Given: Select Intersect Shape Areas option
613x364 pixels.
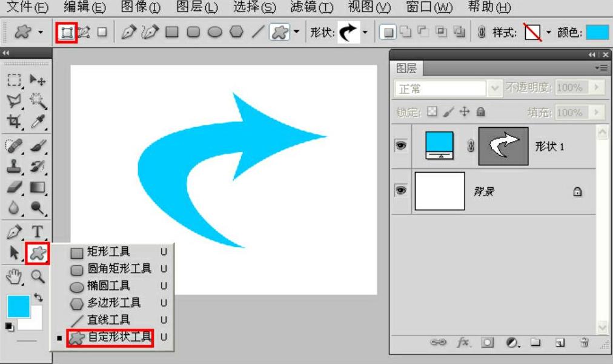Looking at the screenshot, I should [442, 32].
